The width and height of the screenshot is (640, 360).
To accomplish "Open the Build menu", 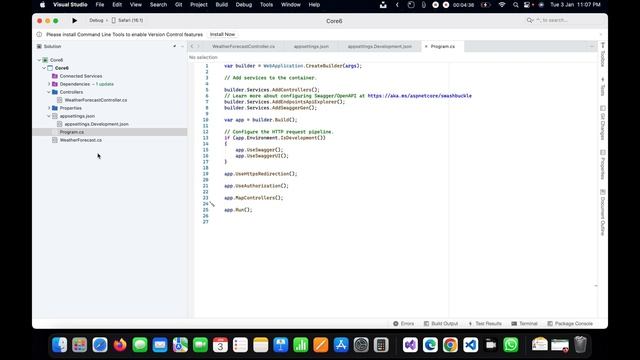I will (x=222, y=5).
